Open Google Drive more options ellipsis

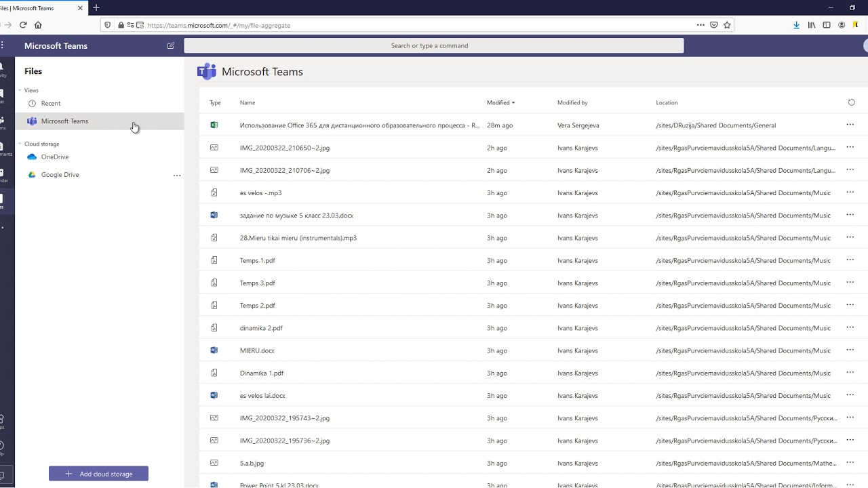pyautogui.click(x=177, y=175)
